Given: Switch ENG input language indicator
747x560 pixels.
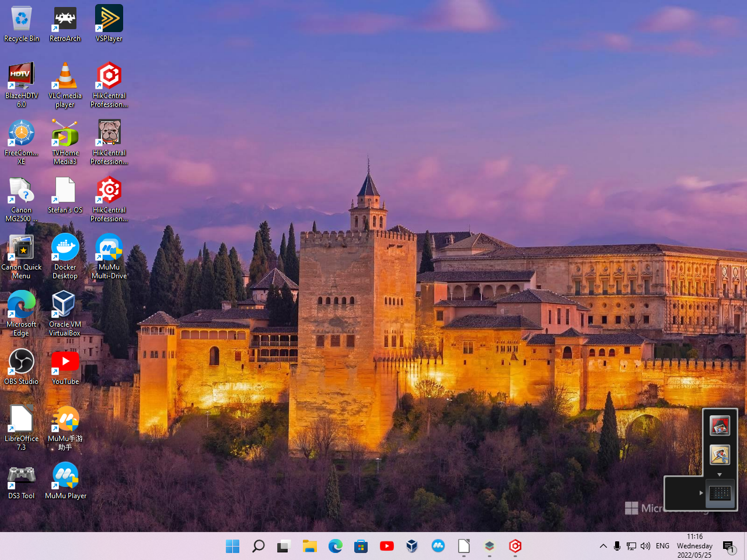Looking at the screenshot, I should (662, 546).
